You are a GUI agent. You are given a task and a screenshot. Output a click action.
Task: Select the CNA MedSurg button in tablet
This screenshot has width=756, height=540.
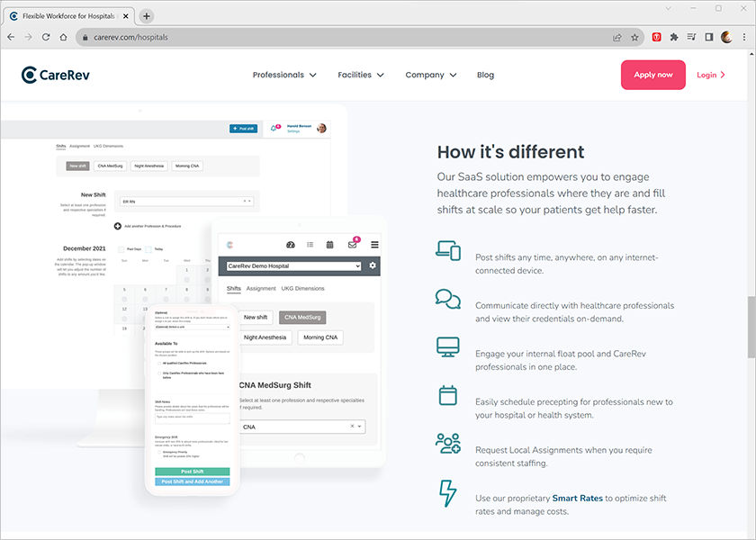tap(302, 317)
